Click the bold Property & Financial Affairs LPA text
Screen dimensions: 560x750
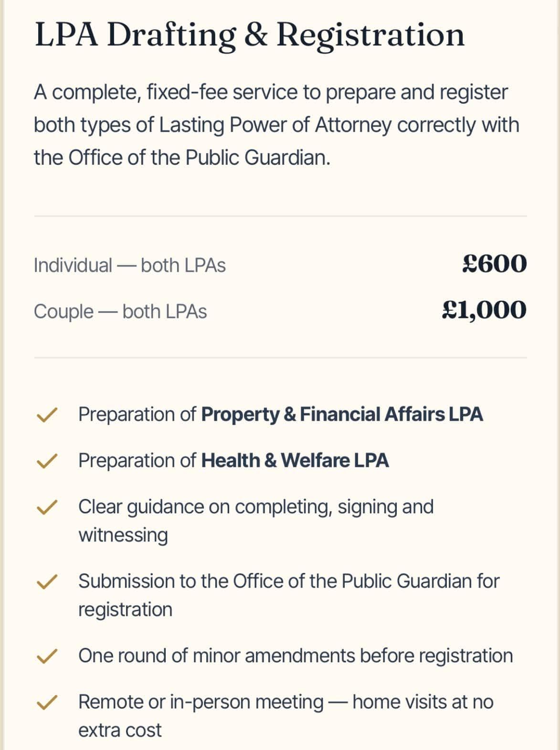point(342,414)
